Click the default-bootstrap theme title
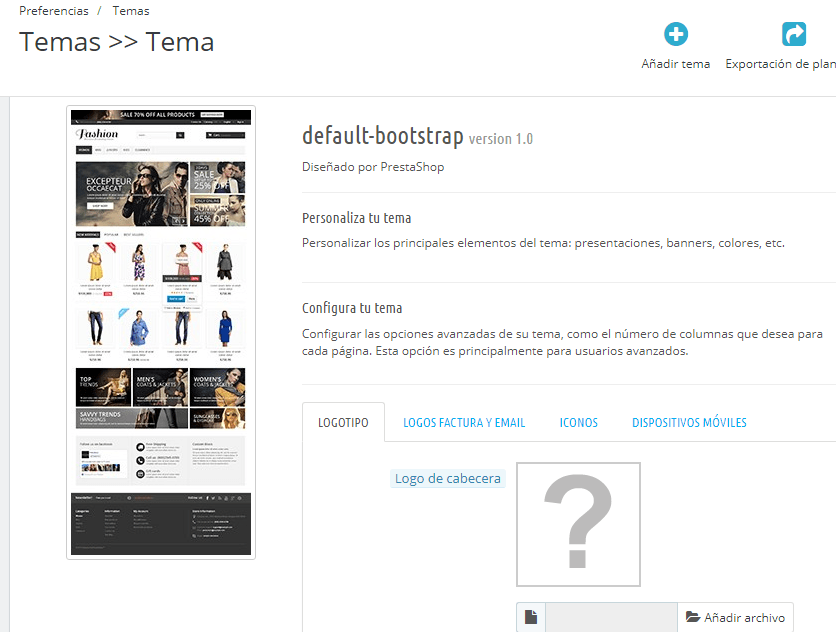The width and height of the screenshot is (836, 632). (x=383, y=135)
